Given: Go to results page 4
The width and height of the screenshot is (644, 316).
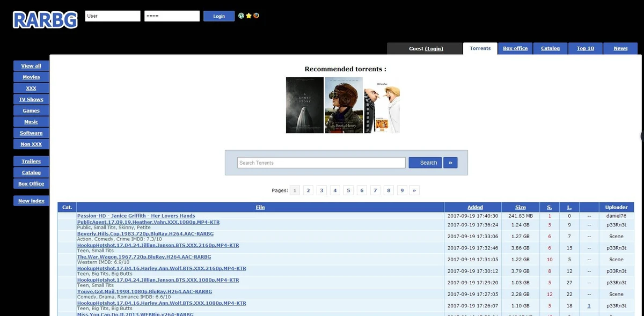Looking at the screenshot, I should click(x=335, y=190).
